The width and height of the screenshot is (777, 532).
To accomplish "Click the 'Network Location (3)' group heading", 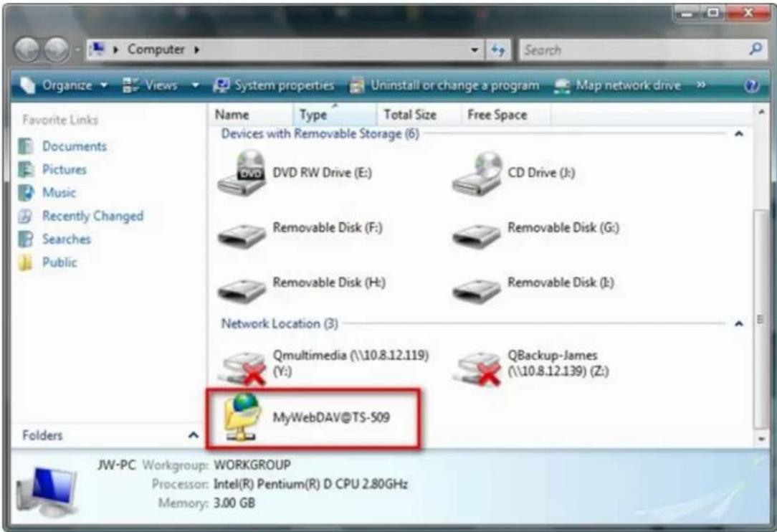I will click(x=280, y=324).
